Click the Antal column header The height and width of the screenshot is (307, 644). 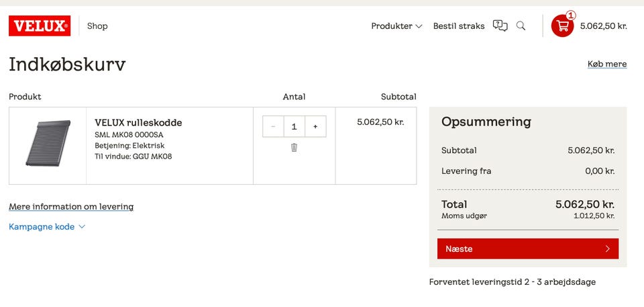coord(294,97)
